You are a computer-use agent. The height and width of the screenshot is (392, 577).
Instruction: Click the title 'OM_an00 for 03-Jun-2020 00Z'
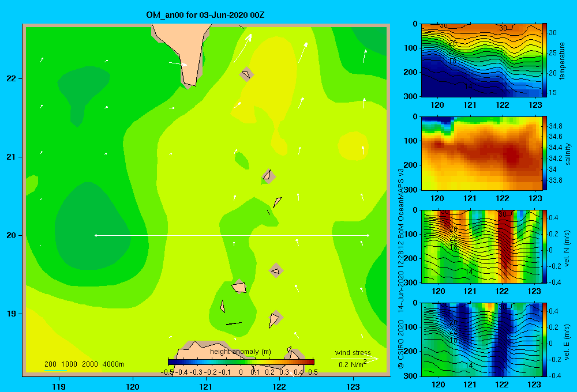205,15
